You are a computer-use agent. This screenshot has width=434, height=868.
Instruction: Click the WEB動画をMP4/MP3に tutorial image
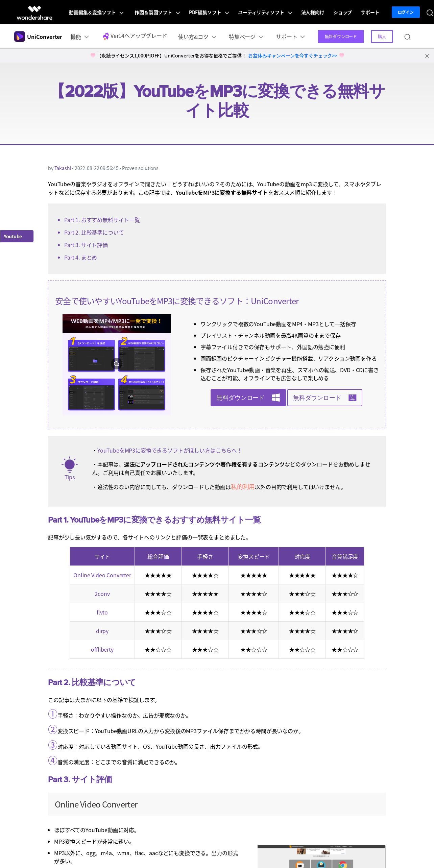point(117,364)
